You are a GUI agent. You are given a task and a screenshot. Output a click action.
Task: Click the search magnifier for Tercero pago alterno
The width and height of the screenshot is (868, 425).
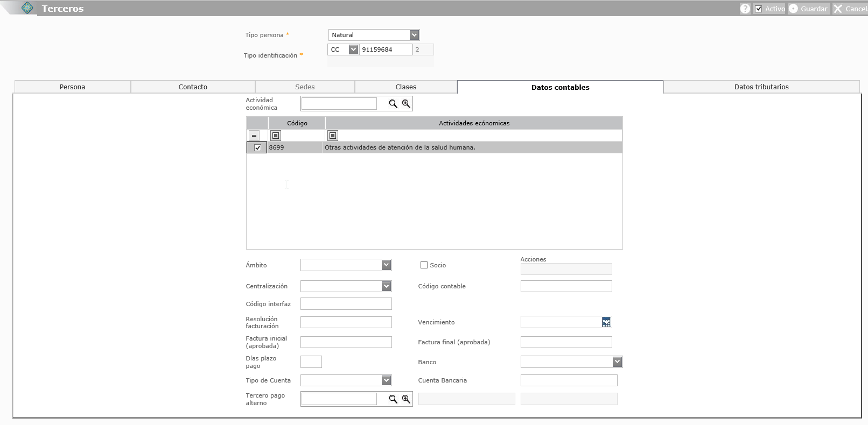(x=393, y=399)
